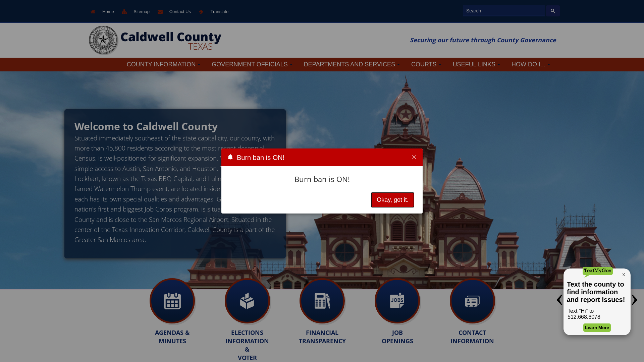
Task: Expand the Courts dropdown navigation menu
Action: pos(426,65)
